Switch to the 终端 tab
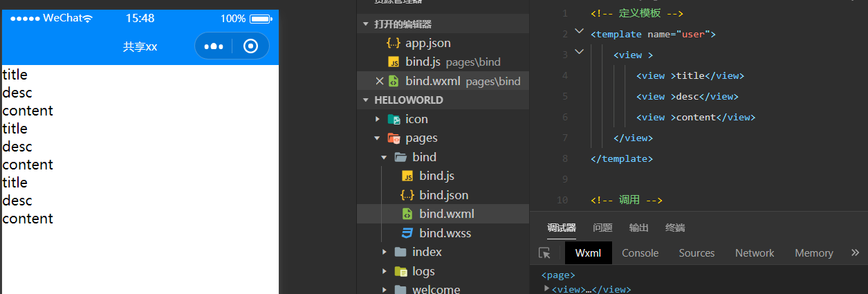Screen dimensions: 868x294 pos(675,228)
